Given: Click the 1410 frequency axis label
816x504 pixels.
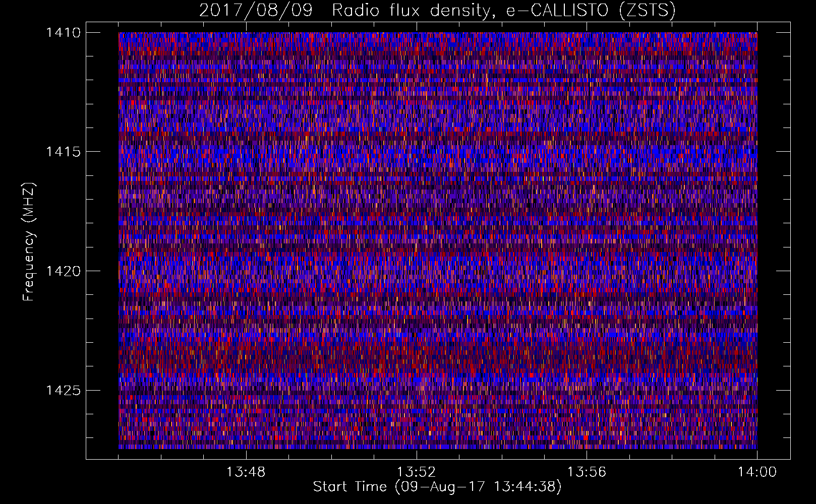Looking at the screenshot, I should 63,33.
